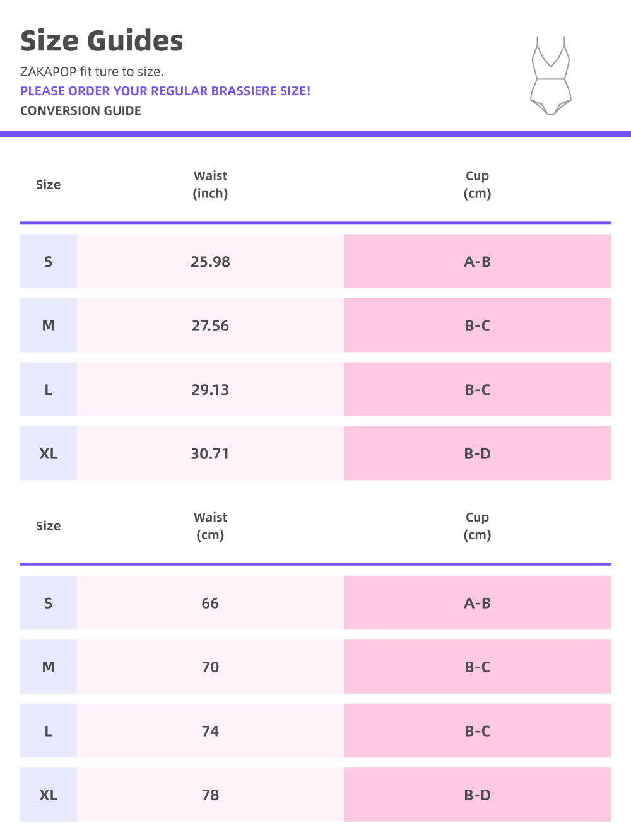The height and width of the screenshot is (840, 631).
Task: Select the 70 waist centimeter cell
Action: [210, 667]
